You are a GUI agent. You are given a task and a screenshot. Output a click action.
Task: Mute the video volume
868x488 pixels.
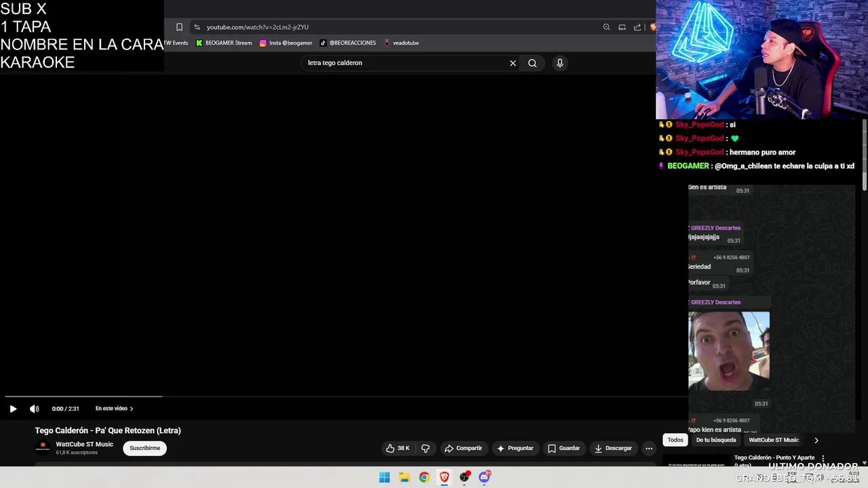(x=34, y=409)
